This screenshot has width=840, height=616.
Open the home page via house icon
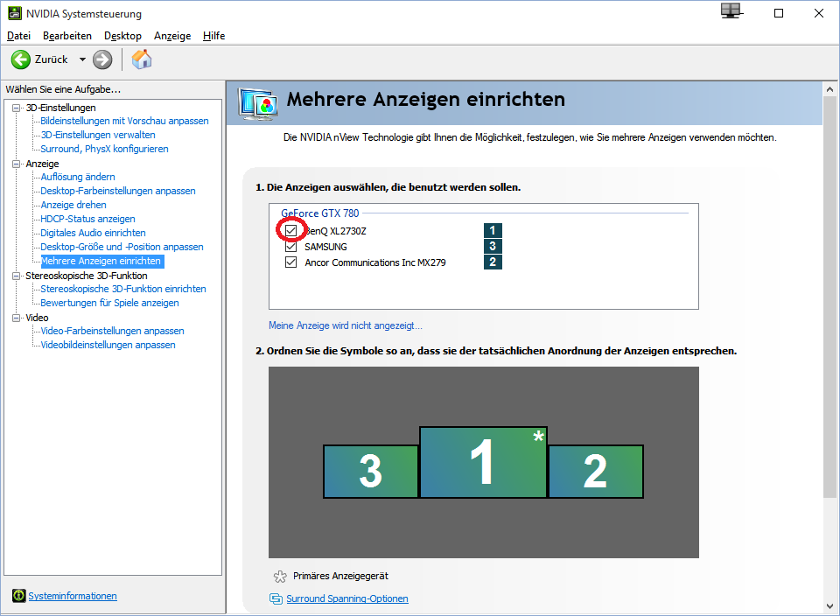point(142,59)
